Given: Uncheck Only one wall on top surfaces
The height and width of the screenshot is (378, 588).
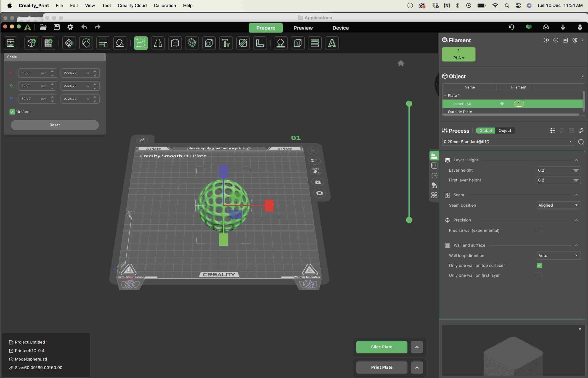Looking at the screenshot, I should click(539, 266).
